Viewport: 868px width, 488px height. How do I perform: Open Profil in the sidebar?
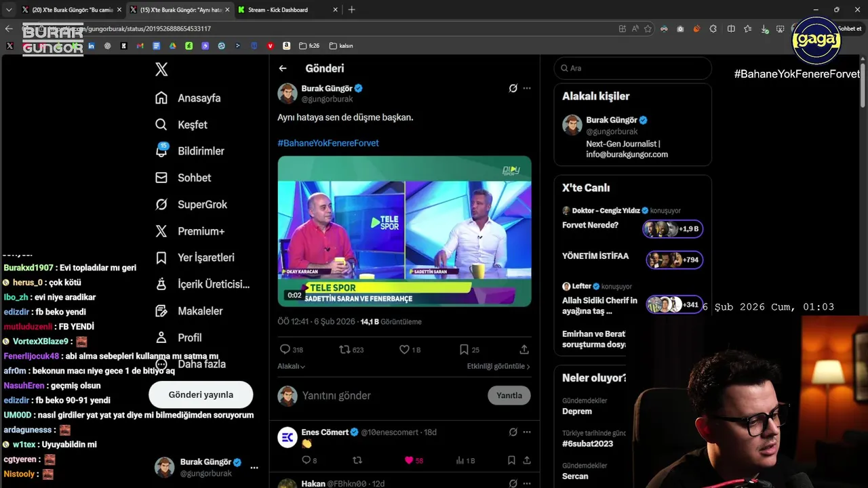(x=178, y=338)
